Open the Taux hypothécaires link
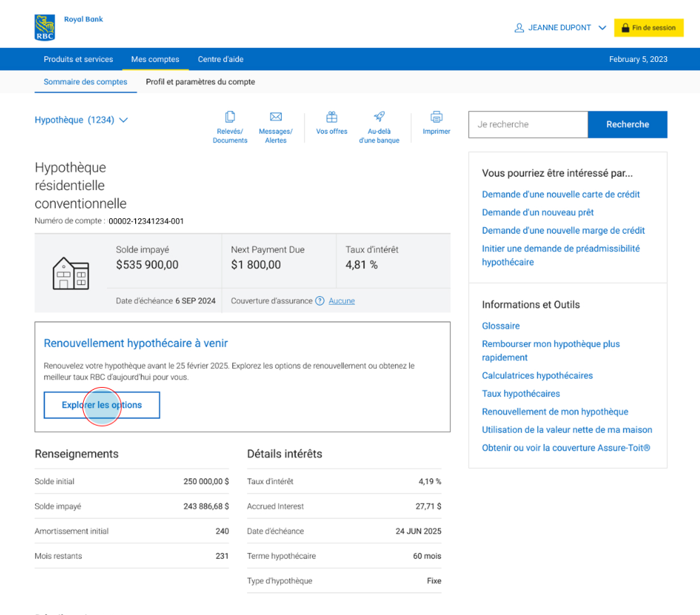 pyautogui.click(x=520, y=394)
